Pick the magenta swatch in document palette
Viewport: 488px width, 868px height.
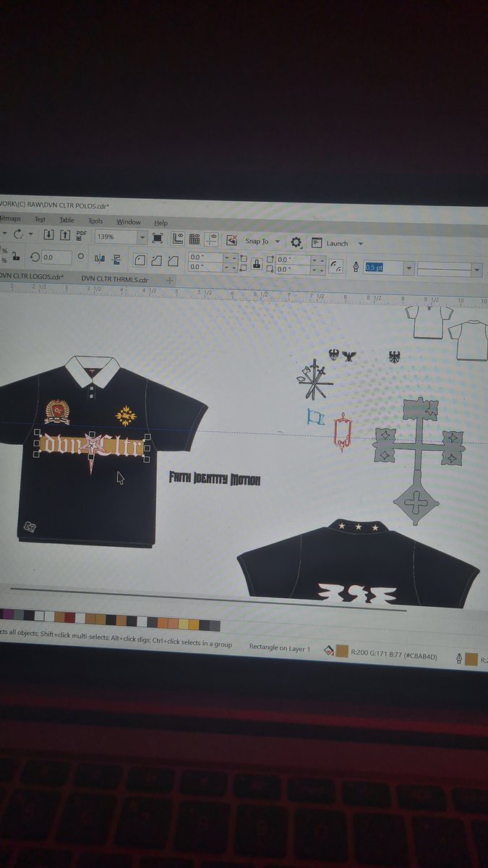(8, 614)
